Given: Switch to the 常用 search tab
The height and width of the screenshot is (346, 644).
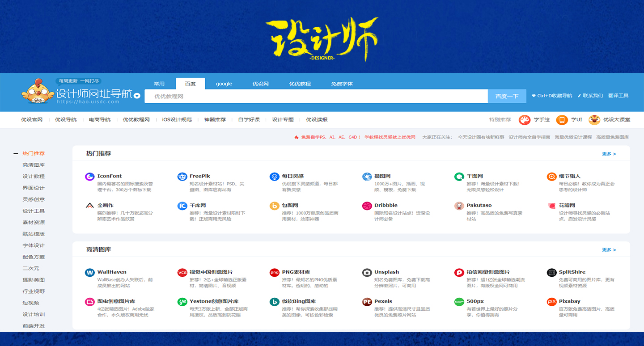Looking at the screenshot, I should click(159, 84).
